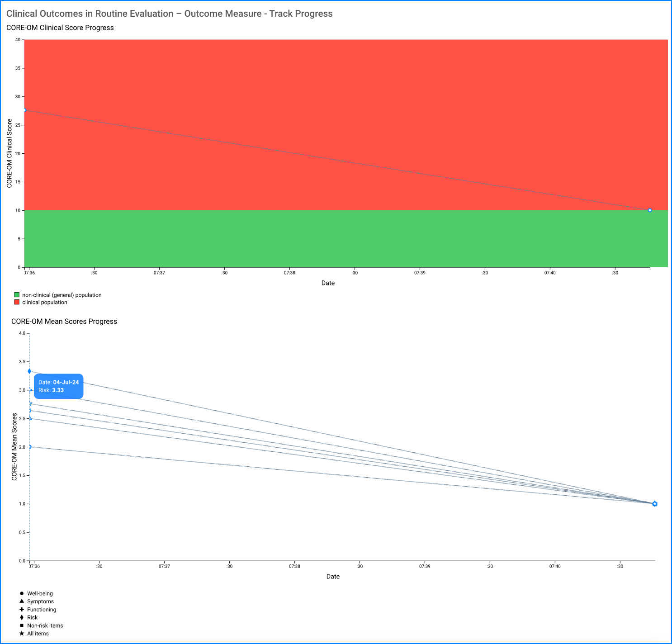Click the blue Date and Risk tooltip
The image size is (672, 644).
(x=59, y=386)
